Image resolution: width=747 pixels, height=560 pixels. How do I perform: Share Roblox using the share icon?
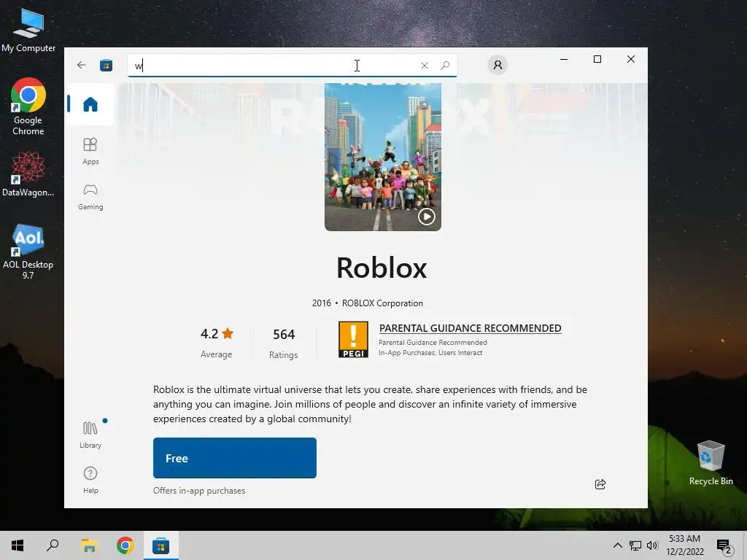[x=600, y=484]
